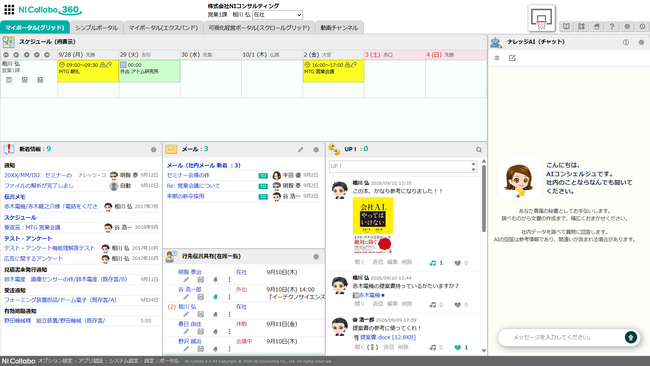Switch to マイポータル(エクスパンド) tab
Screen dimensions: 650x366
[x=163, y=27]
